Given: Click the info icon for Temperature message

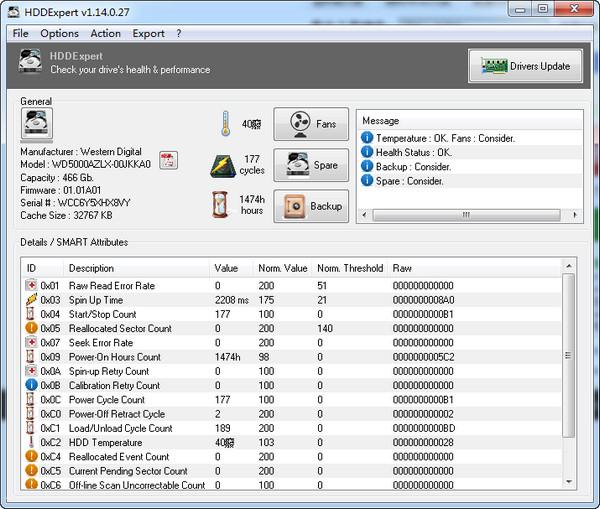Looking at the screenshot, I should click(367, 137).
